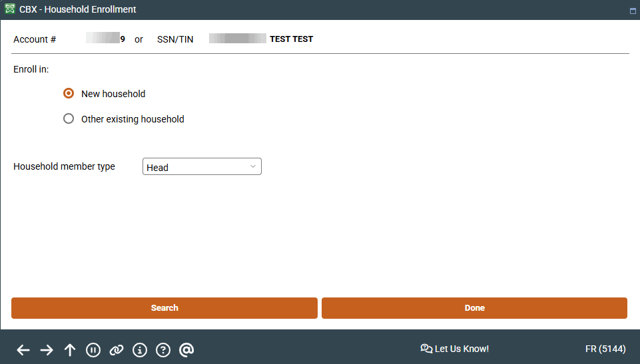
Task: Select the New household radio button
Action: point(69,94)
